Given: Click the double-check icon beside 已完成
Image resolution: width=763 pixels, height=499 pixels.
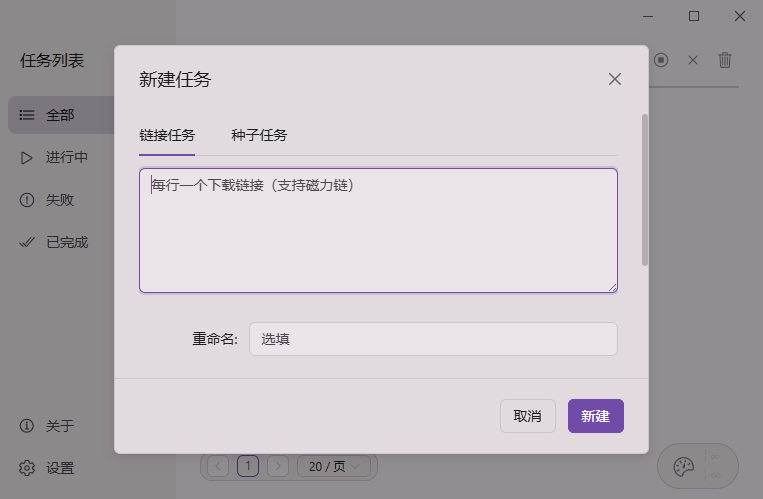Looking at the screenshot, I should pos(27,242).
